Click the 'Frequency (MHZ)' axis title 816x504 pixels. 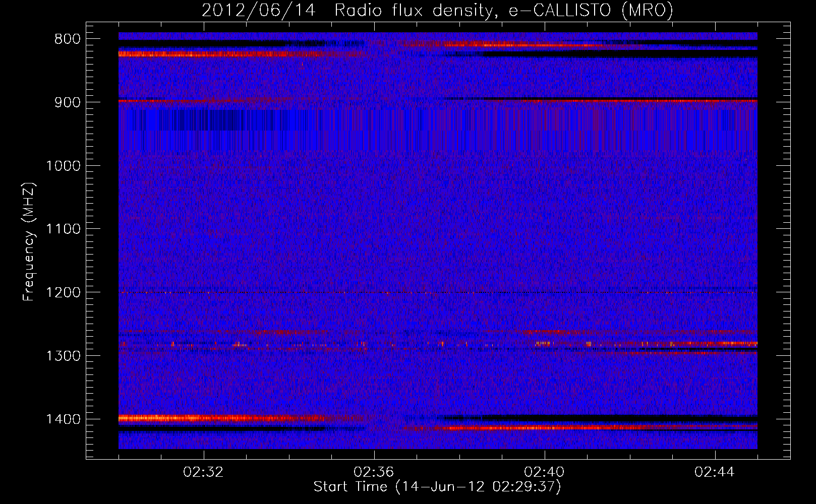29,242
